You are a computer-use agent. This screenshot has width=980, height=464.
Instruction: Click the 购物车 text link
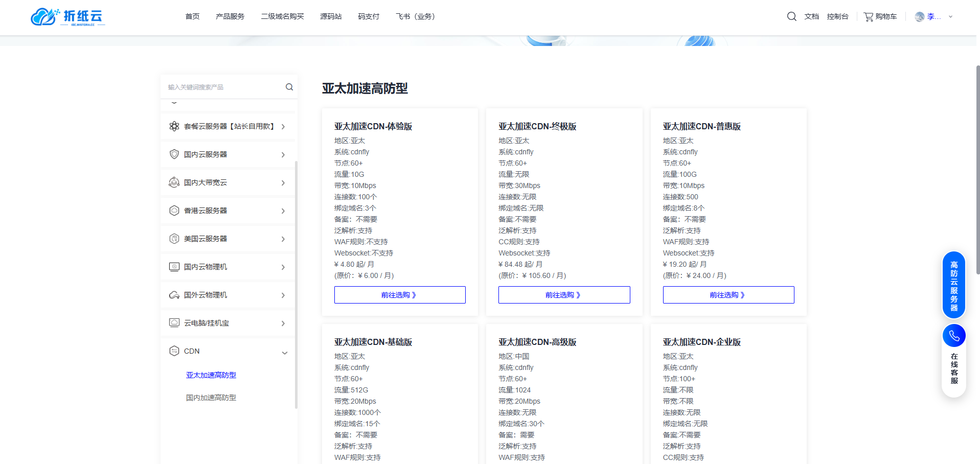tap(886, 16)
